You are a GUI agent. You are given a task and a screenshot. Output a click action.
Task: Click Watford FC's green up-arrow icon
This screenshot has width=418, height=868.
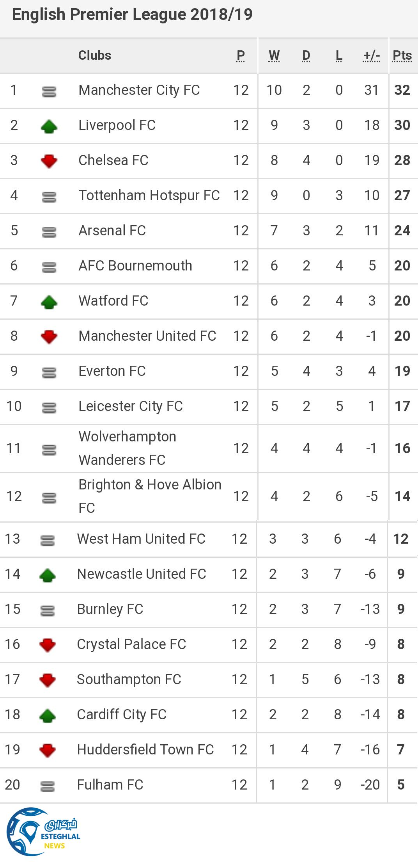pos(49,302)
